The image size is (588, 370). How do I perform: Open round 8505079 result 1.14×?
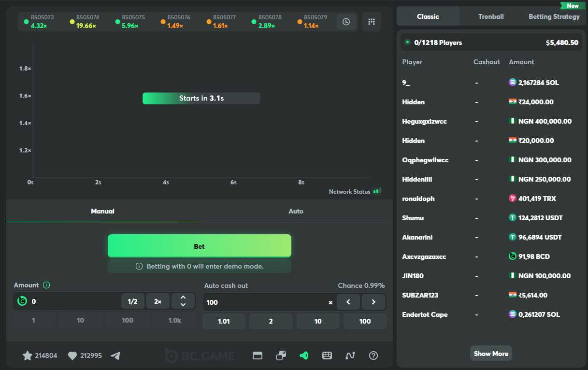click(312, 22)
